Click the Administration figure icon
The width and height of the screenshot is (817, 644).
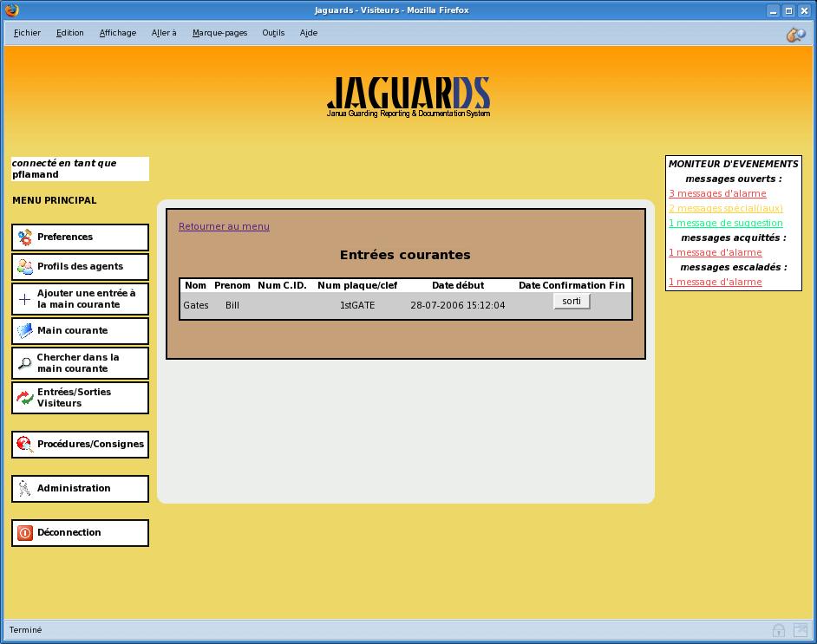click(x=24, y=488)
